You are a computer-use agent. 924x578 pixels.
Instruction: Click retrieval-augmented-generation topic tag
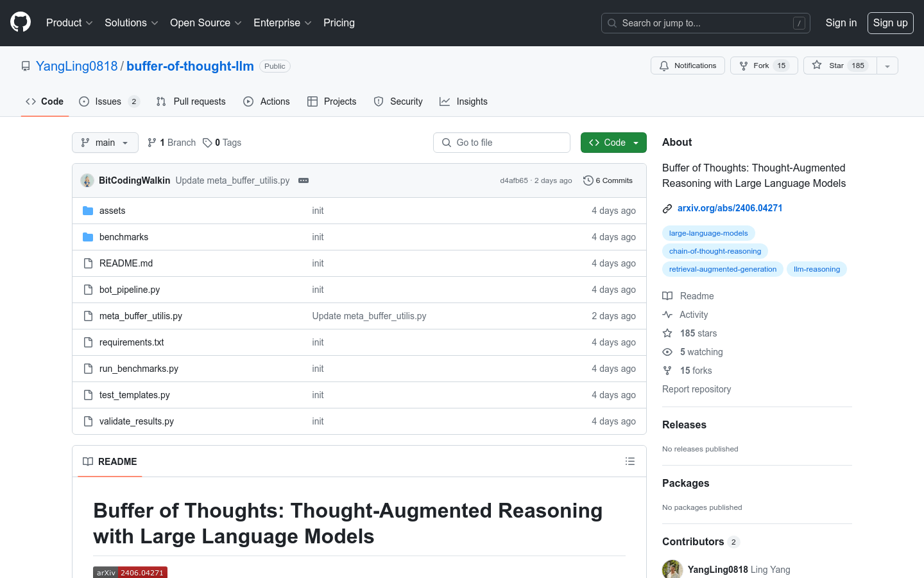pos(723,269)
